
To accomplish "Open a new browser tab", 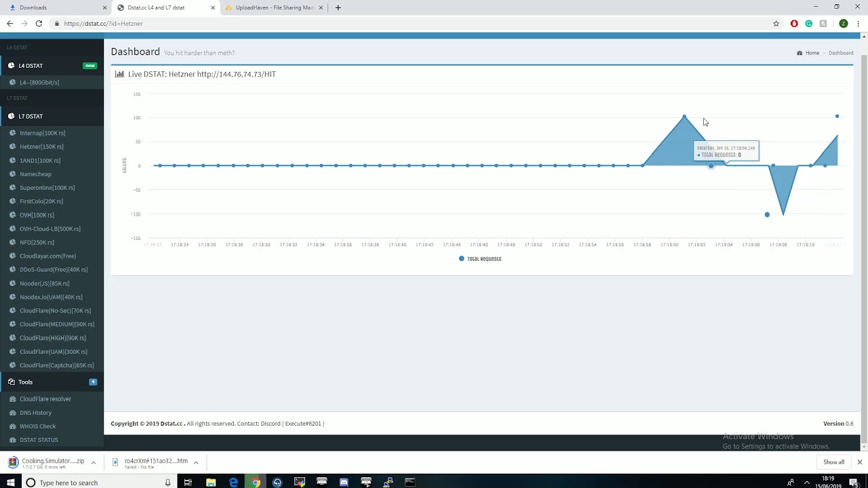I will tap(338, 8).
